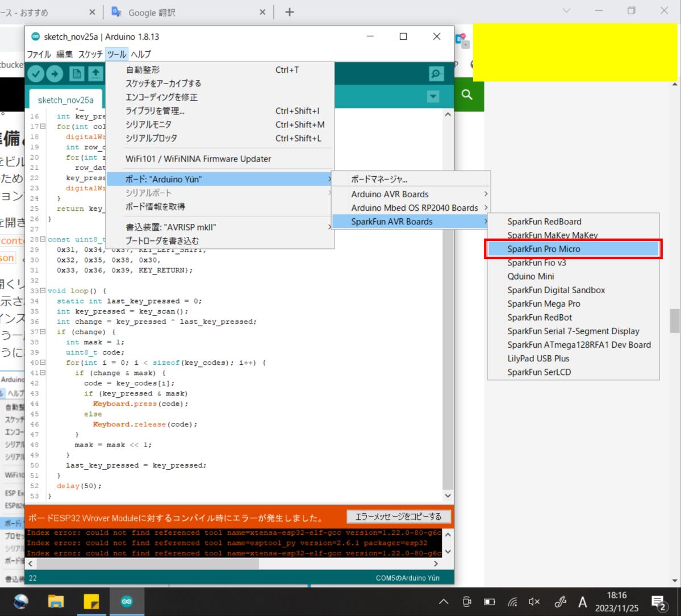
Task: Click the New sketch toolbar icon
Action: click(x=77, y=74)
